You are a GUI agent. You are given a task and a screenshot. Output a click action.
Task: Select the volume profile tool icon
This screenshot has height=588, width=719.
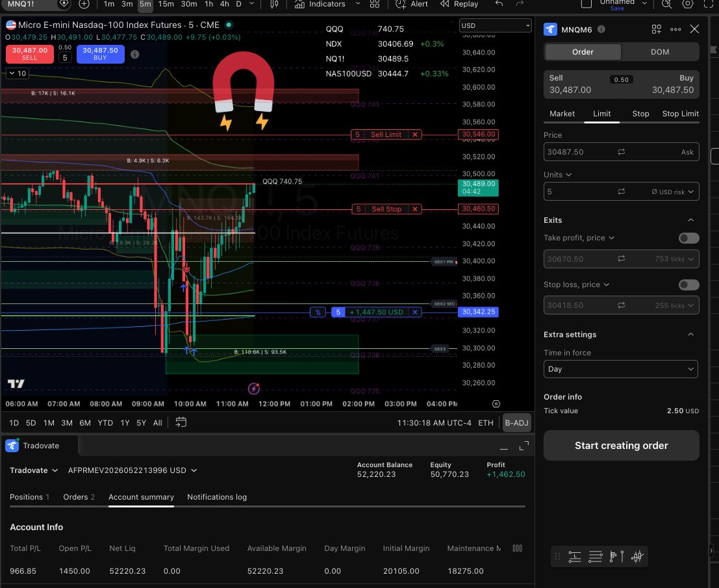click(x=617, y=557)
